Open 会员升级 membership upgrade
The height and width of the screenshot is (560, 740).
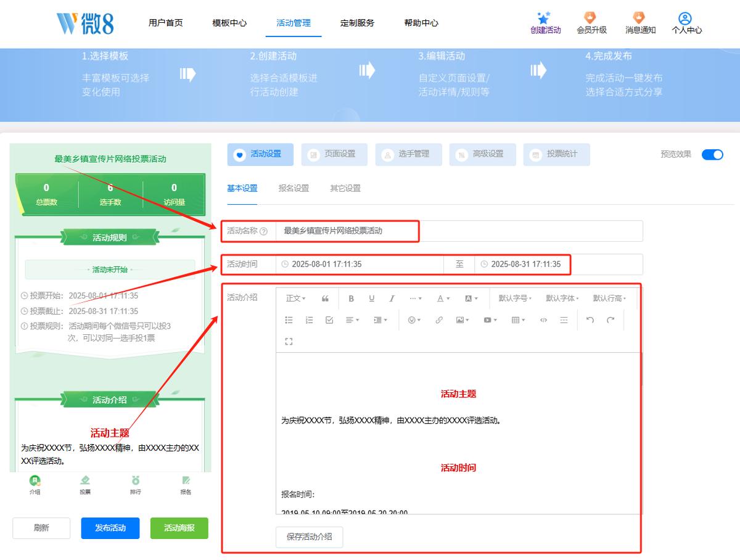(591, 23)
